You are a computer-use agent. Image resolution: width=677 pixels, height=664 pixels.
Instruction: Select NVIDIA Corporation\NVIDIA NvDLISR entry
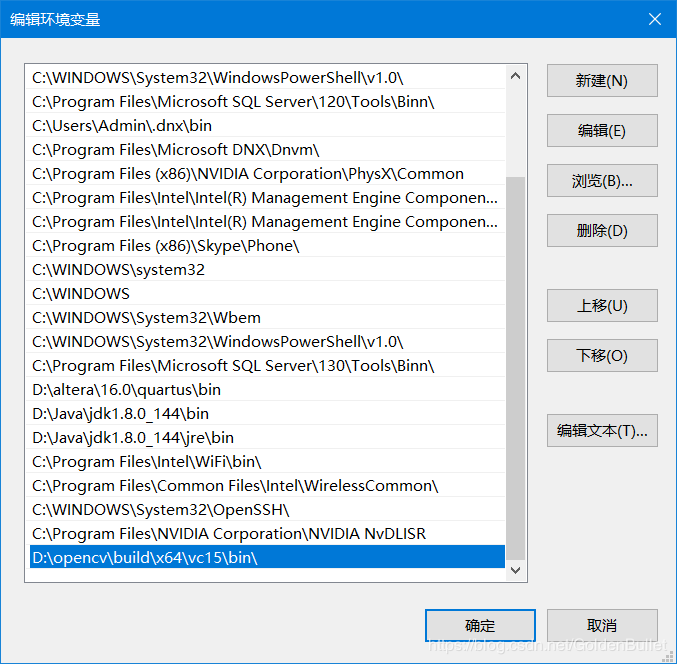(267, 534)
